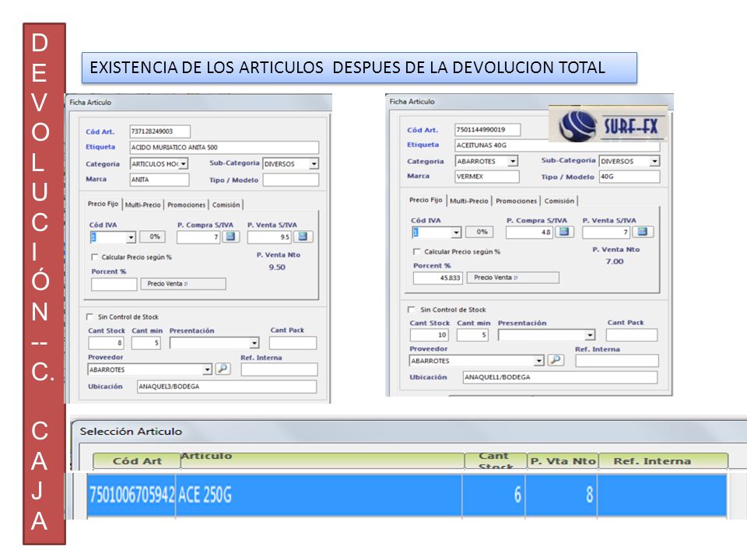Open Sub-Categoria dropdown in left Ficha Articulo
The height and width of the screenshot is (560, 747).
[314, 164]
